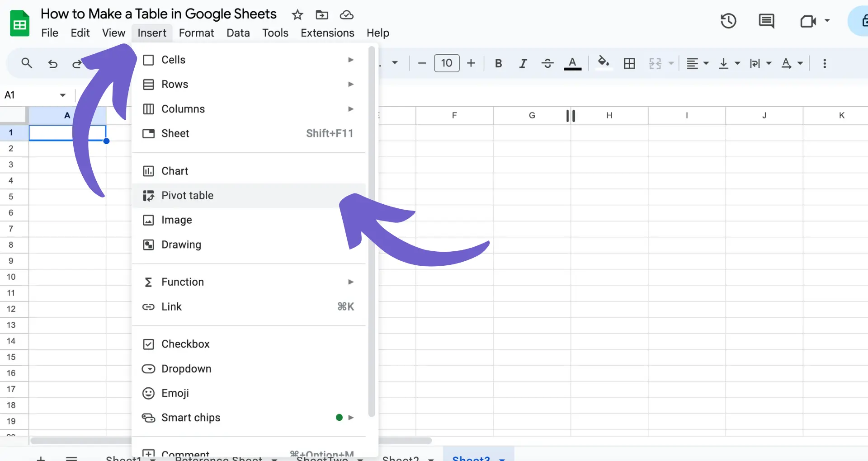The height and width of the screenshot is (461, 868).
Task: Star the document title
Action: pos(297,15)
